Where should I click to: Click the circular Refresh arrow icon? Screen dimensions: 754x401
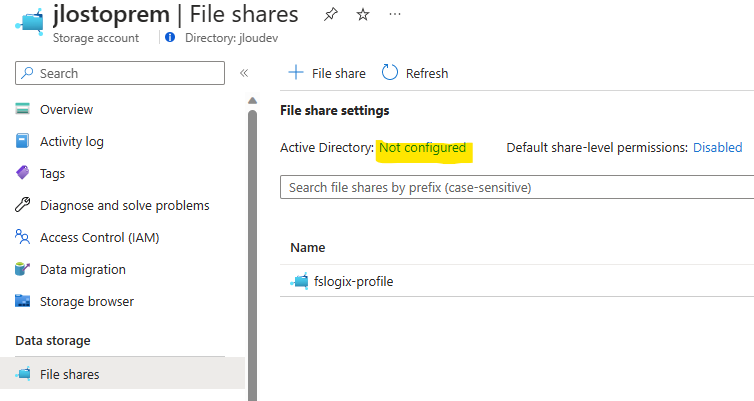click(x=390, y=73)
